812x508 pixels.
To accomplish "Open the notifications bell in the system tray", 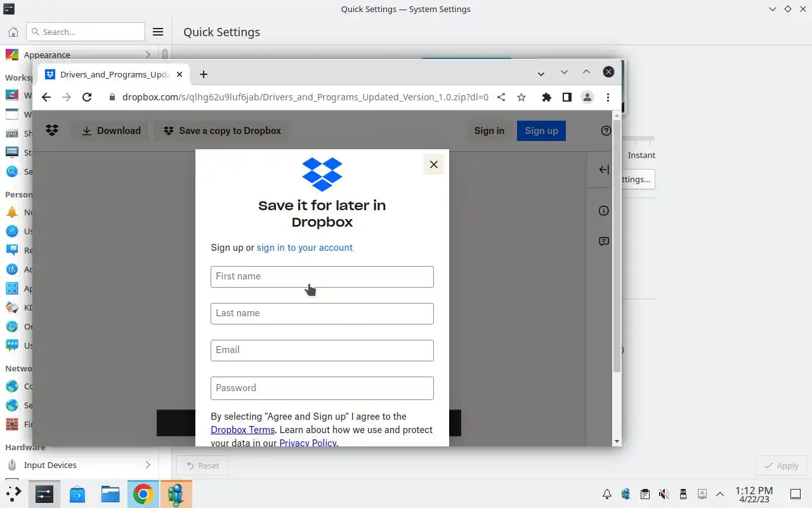I will click(x=607, y=494).
